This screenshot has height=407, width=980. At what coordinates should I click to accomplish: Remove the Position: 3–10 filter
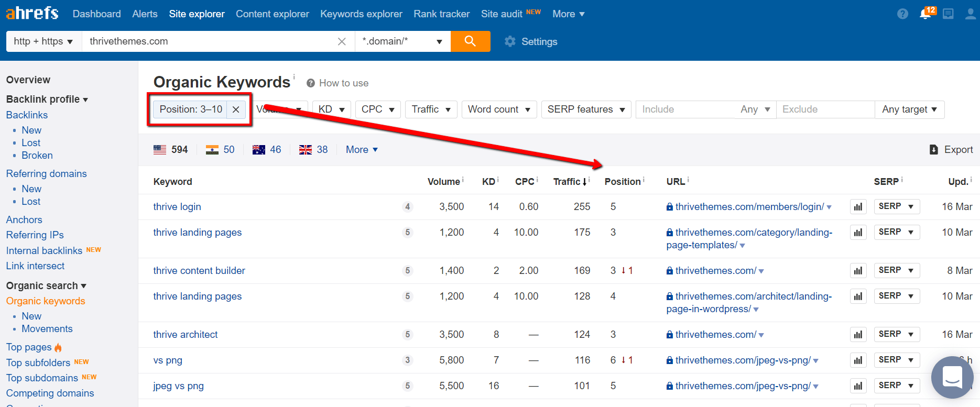(x=236, y=109)
